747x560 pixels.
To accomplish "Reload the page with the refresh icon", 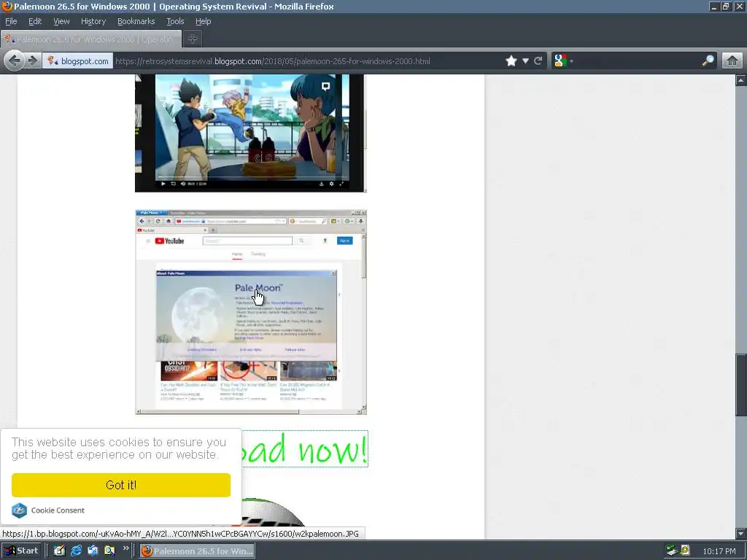I will pos(538,61).
